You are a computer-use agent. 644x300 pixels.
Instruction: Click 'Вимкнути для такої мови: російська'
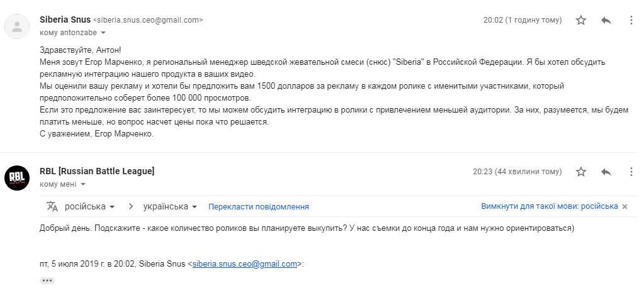tap(550, 206)
